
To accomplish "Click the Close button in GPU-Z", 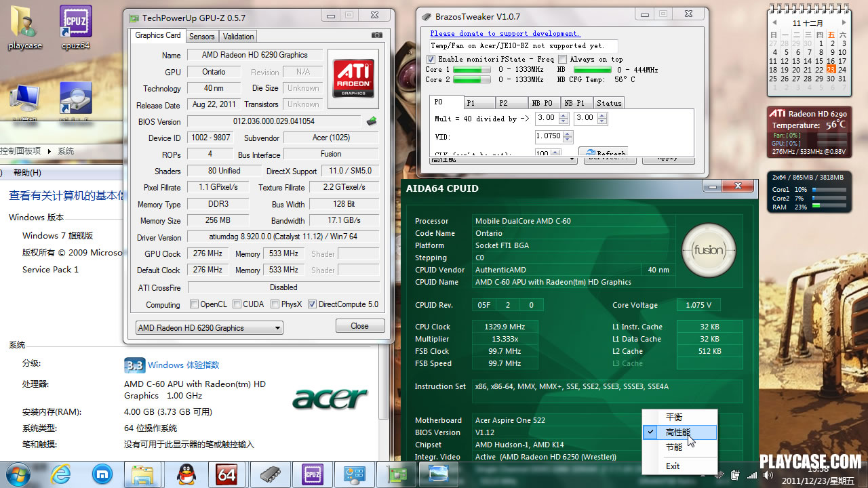I will coord(359,326).
